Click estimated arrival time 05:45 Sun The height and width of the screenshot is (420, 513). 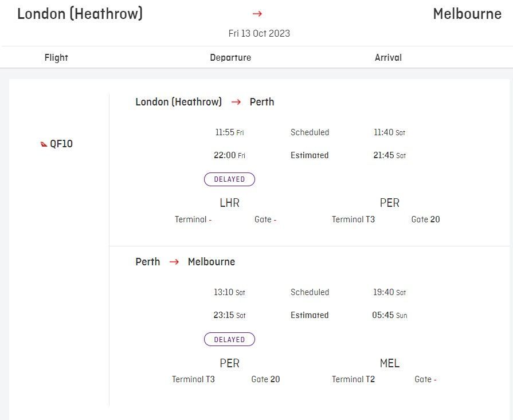point(389,315)
